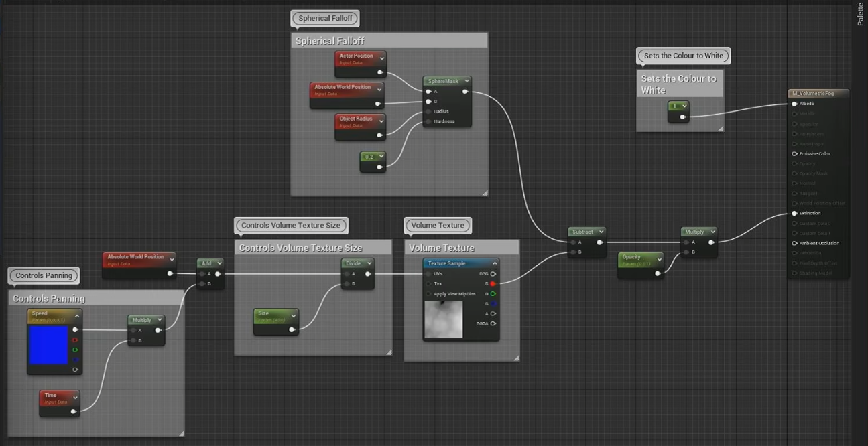Screen dimensions: 868x446
Task: Click the Texture Sample cloud thumbnail
Action: [444, 319]
